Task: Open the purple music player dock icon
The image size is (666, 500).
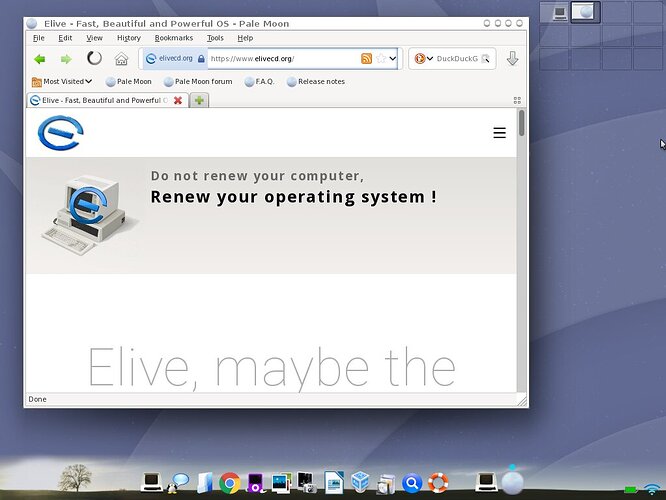Action: point(256,483)
